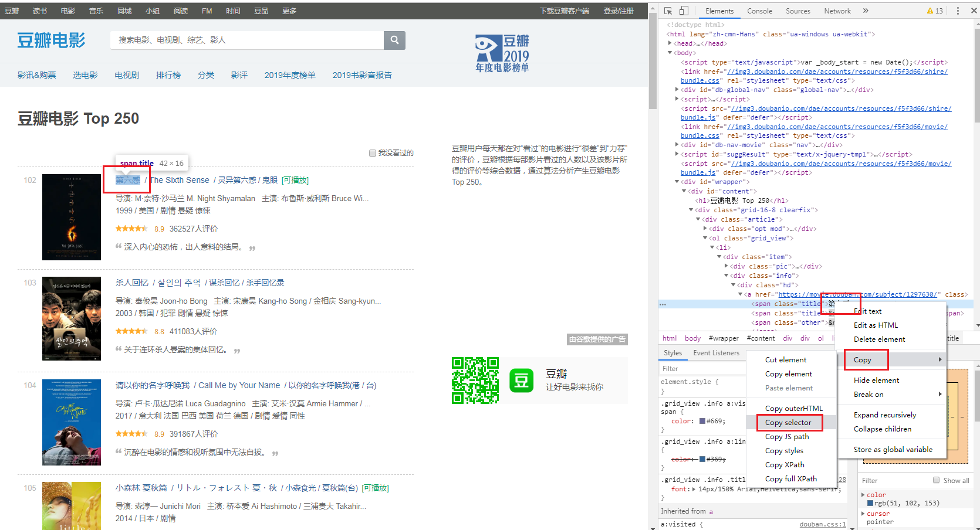
Task: Click the search magnifier icon
Action: coord(394,40)
